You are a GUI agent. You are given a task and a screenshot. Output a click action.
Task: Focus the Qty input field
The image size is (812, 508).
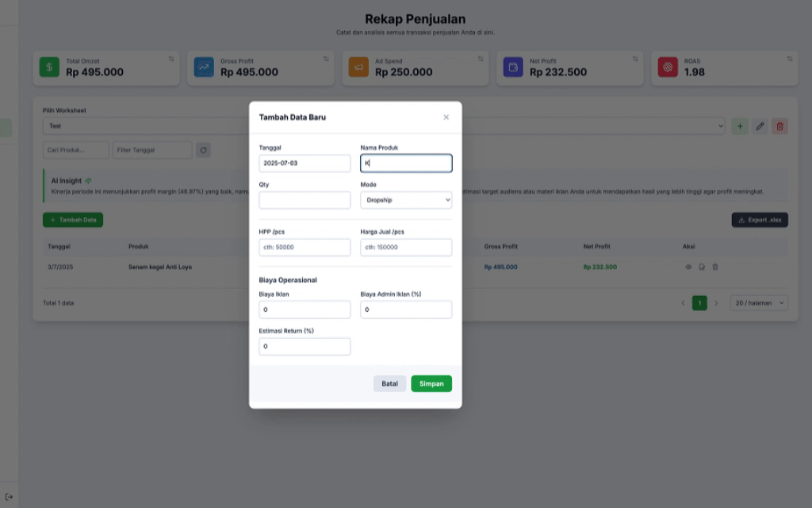pos(304,200)
